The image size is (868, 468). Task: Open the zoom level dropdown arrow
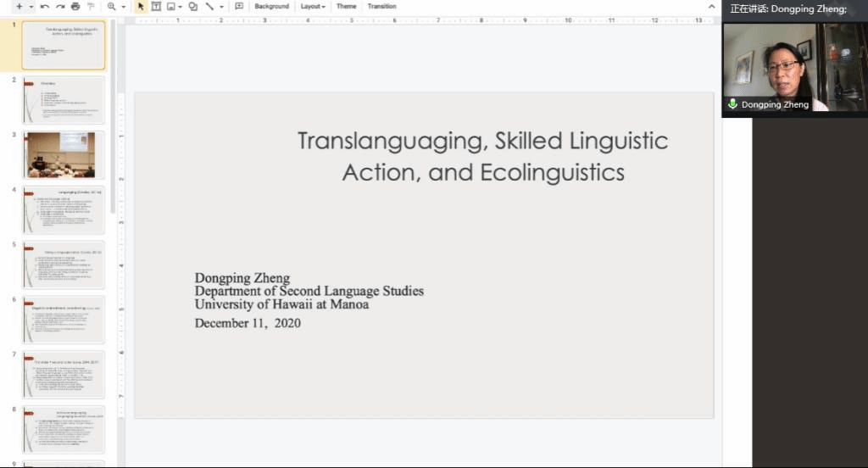coord(123,7)
